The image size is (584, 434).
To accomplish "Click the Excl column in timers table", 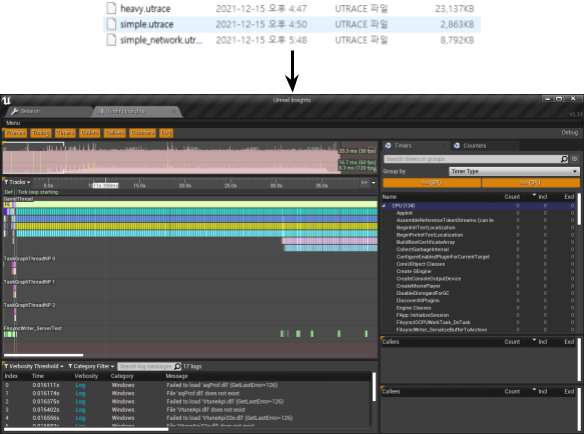I will [x=569, y=197].
